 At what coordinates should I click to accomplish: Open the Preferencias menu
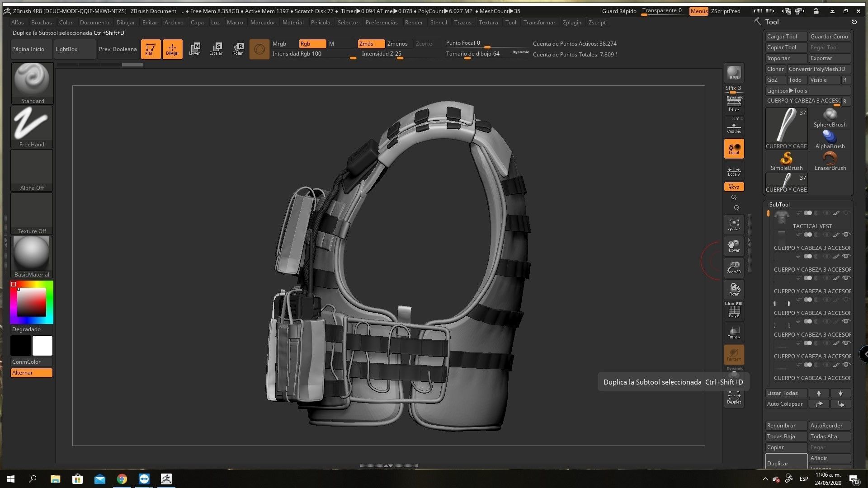coord(382,22)
